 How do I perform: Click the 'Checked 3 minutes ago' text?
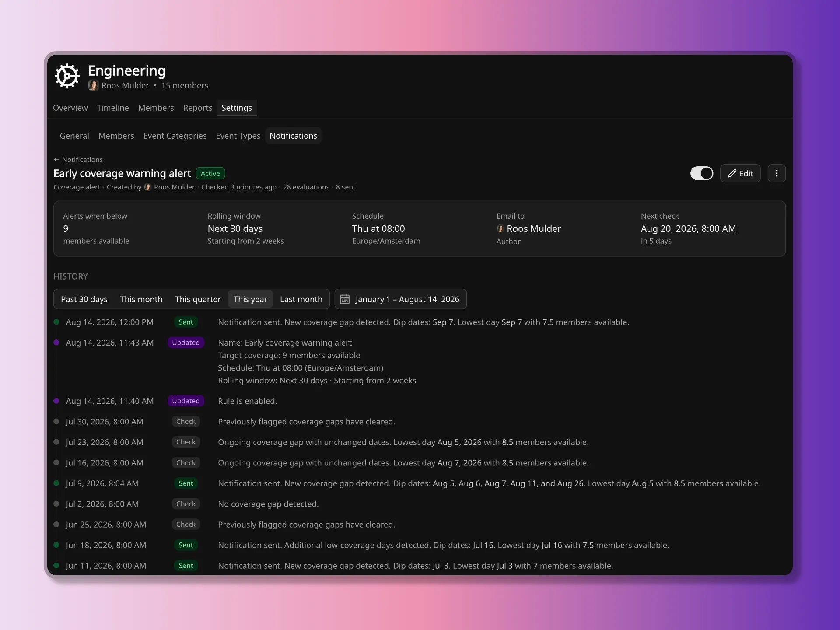pyautogui.click(x=239, y=187)
